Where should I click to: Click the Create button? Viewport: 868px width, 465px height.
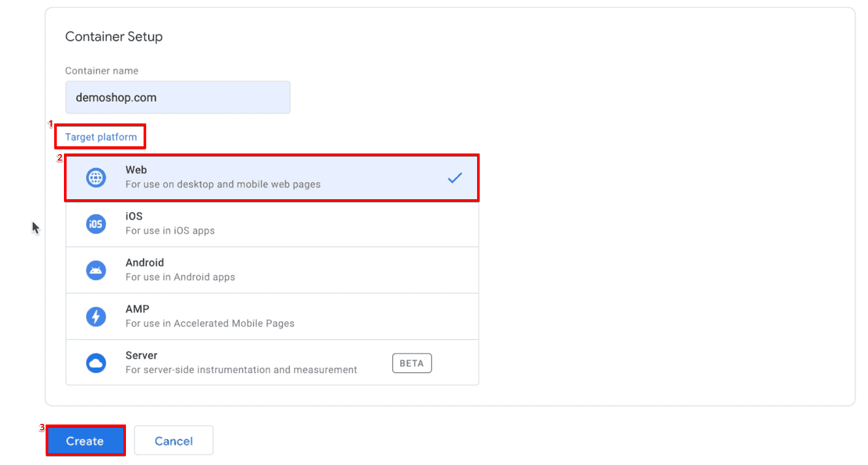pos(85,440)
